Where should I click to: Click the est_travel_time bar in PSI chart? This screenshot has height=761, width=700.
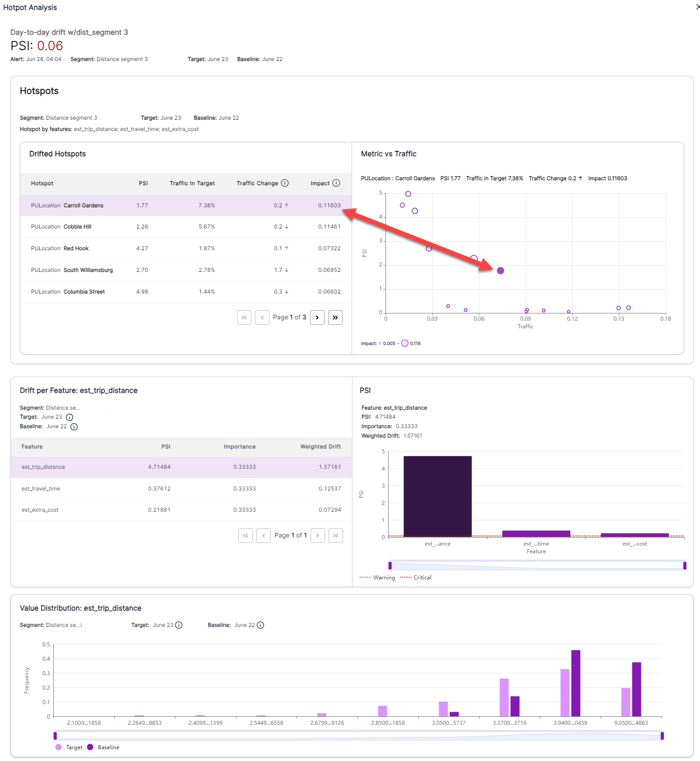536,534
